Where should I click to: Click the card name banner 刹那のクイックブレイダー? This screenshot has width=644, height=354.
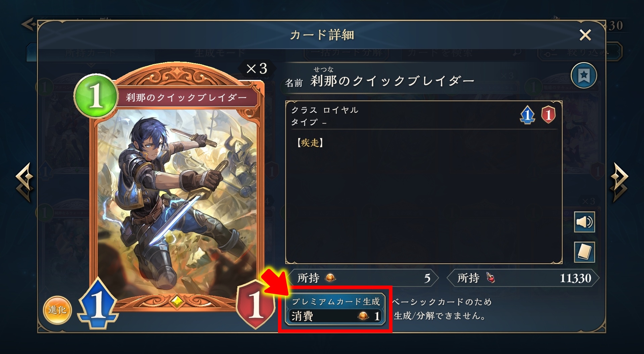tap(186, 97)
